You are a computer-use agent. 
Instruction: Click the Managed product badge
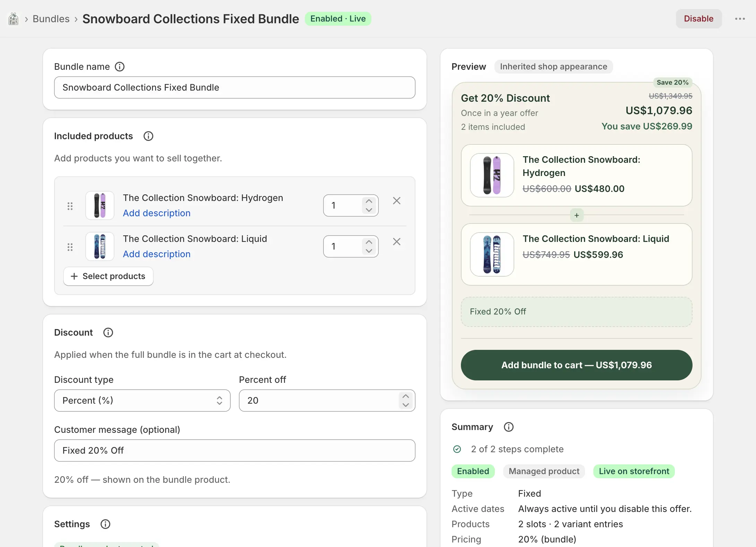pyautogui.click(x=544, y=471)
